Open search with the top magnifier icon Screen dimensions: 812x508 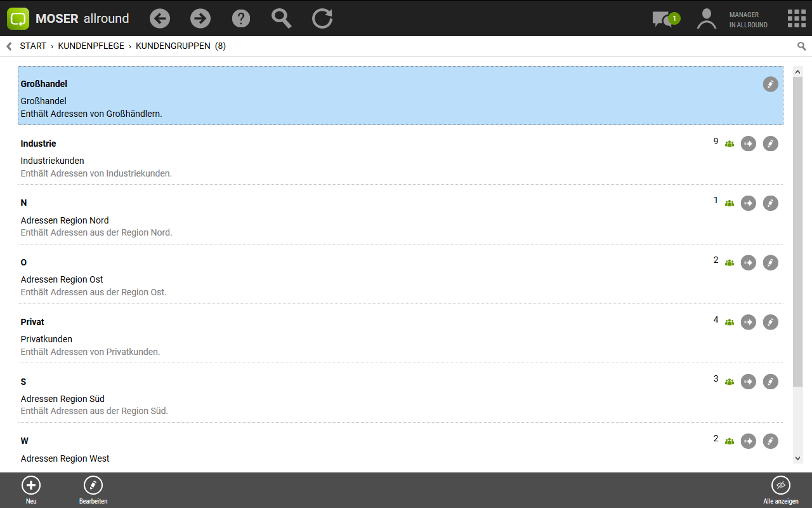point(282,18)
